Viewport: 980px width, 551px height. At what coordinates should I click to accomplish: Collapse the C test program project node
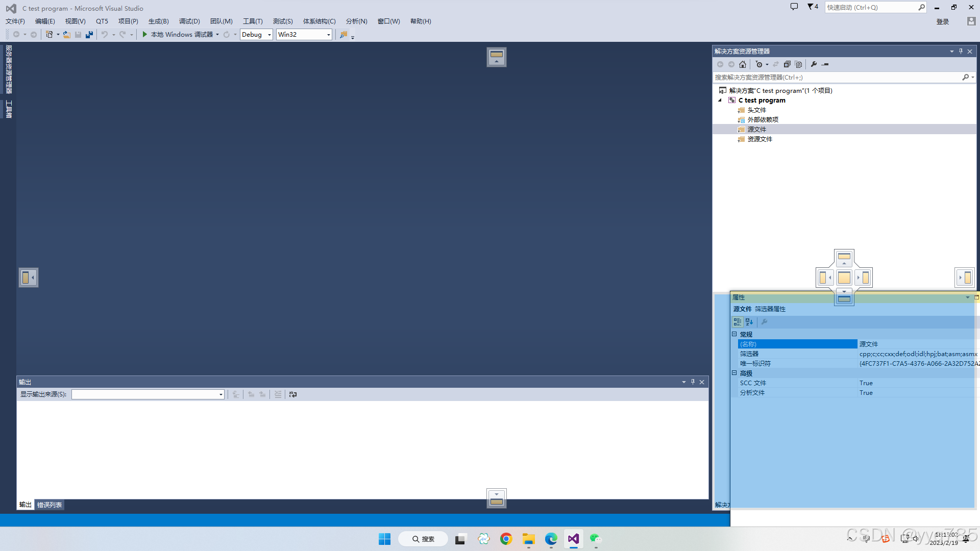pyautogui.click(x=720, y=100)
